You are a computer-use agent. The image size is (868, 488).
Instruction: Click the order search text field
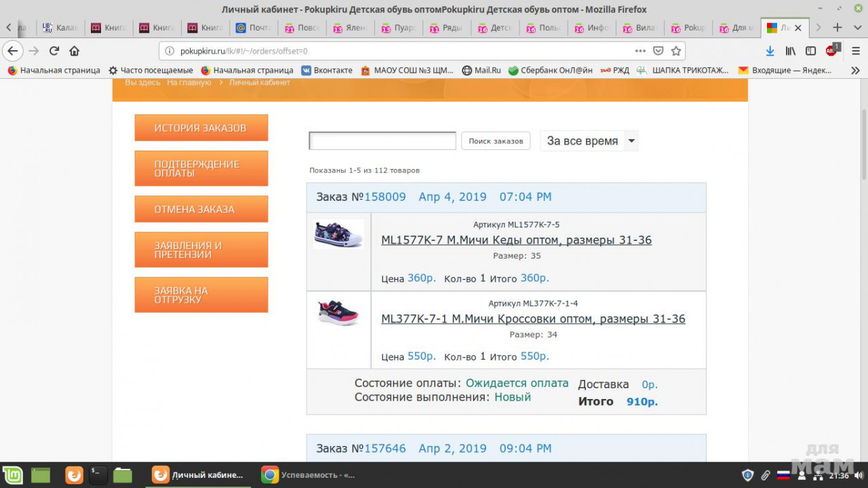[x=382, y=141]
